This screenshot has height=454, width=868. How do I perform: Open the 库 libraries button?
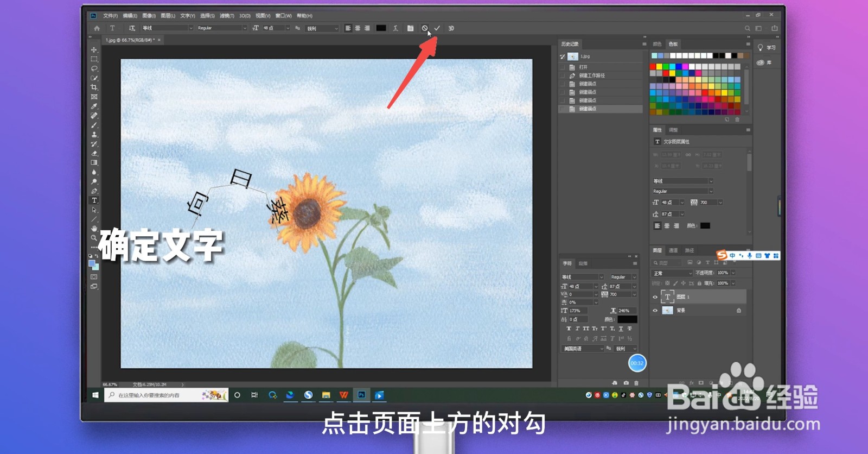(764, 62)
